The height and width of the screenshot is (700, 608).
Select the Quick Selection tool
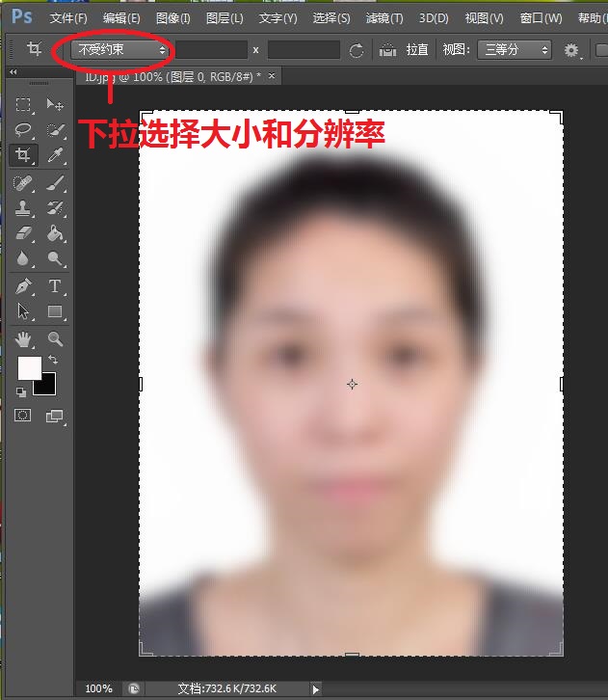(x=55, y=130)
